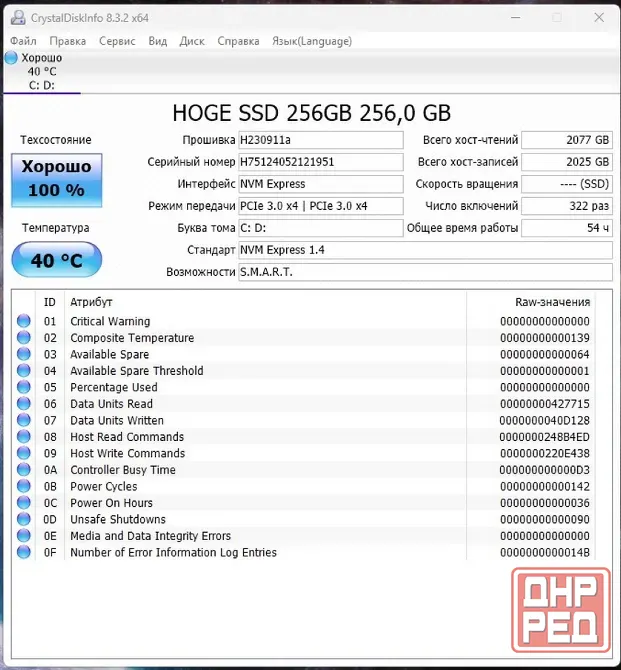Open the Правка menu
Viewport: 621px width, 670px height.
(x=68, y=41)
